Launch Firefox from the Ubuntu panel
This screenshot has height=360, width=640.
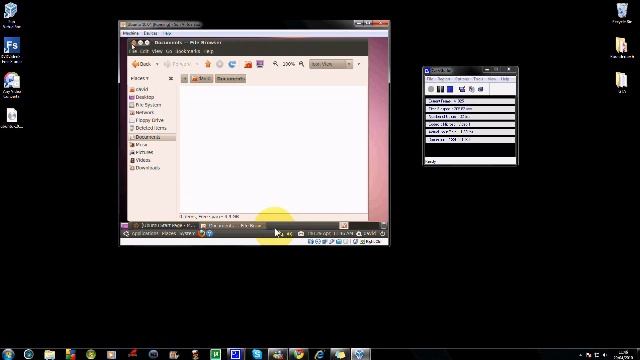tap(201, 233)
